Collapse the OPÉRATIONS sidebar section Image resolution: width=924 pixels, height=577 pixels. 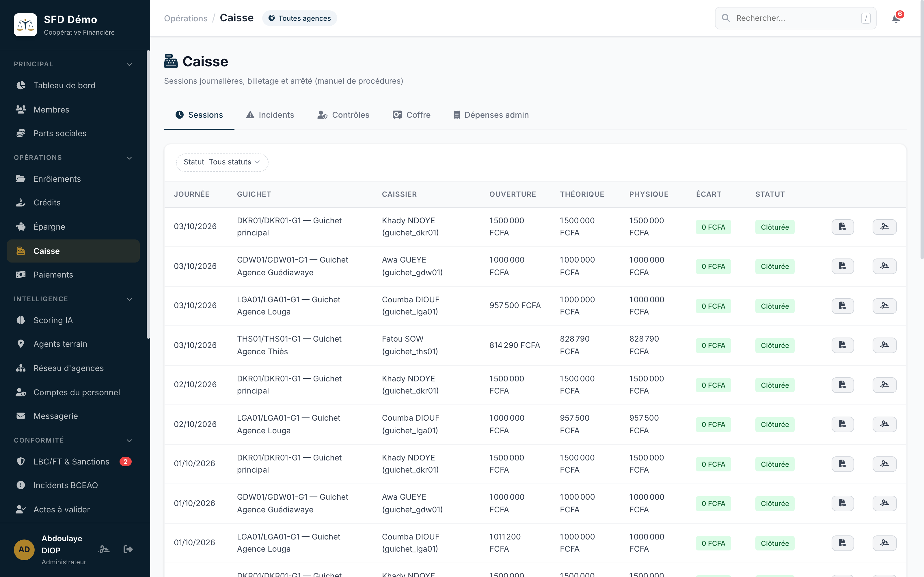[x=129, y=158]
